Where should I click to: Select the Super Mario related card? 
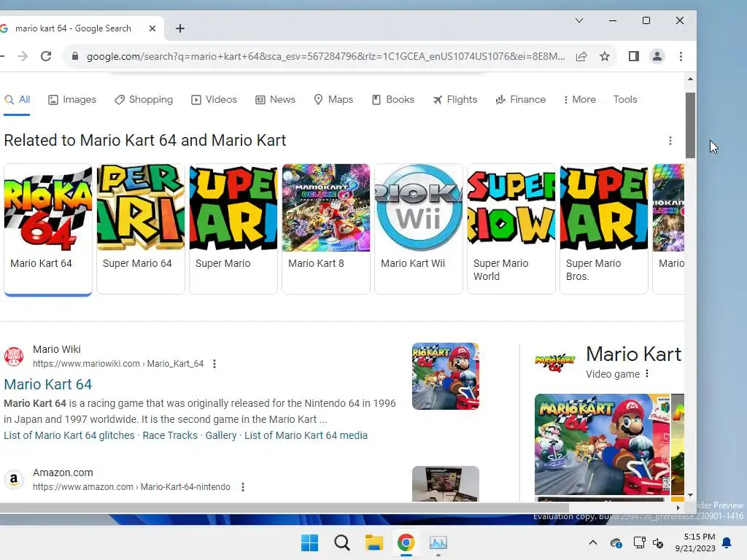233,229
